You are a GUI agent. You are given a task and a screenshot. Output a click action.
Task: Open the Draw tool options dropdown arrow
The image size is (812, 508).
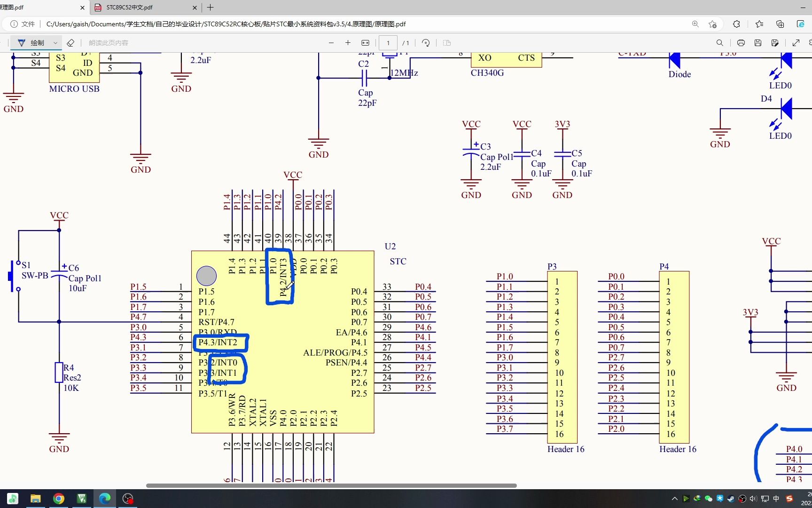(x=55, y=43)
